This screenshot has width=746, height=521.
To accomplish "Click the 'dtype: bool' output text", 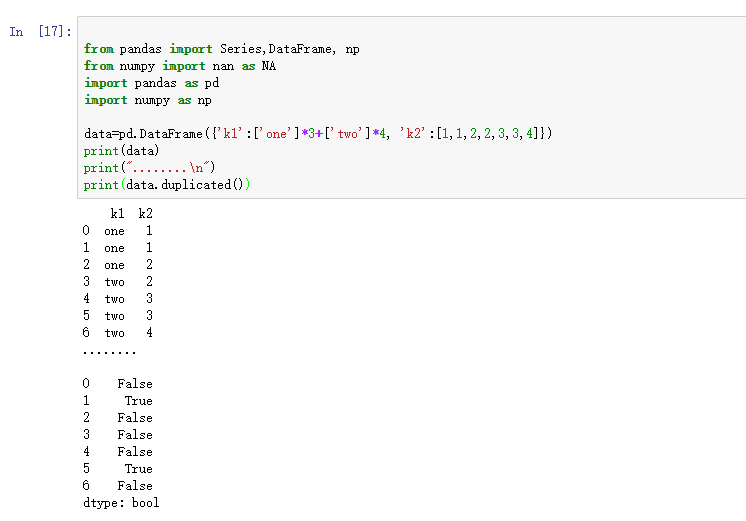I will [x=121, y=503].
